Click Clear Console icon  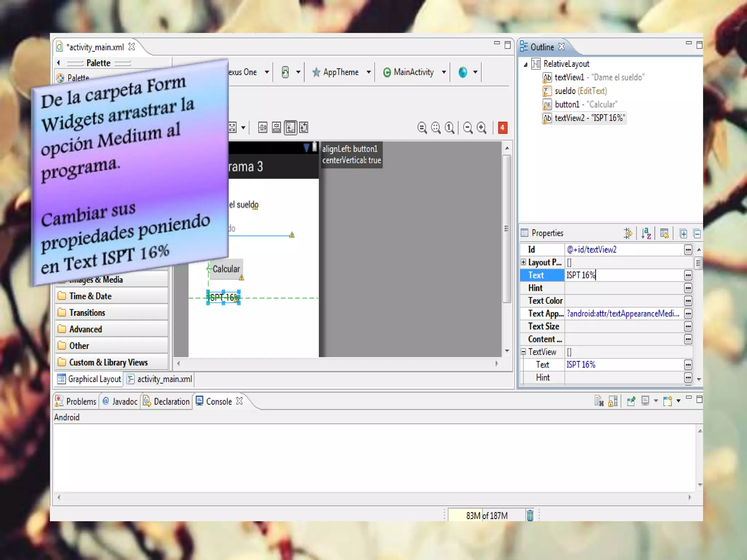[x=599, y=401]
